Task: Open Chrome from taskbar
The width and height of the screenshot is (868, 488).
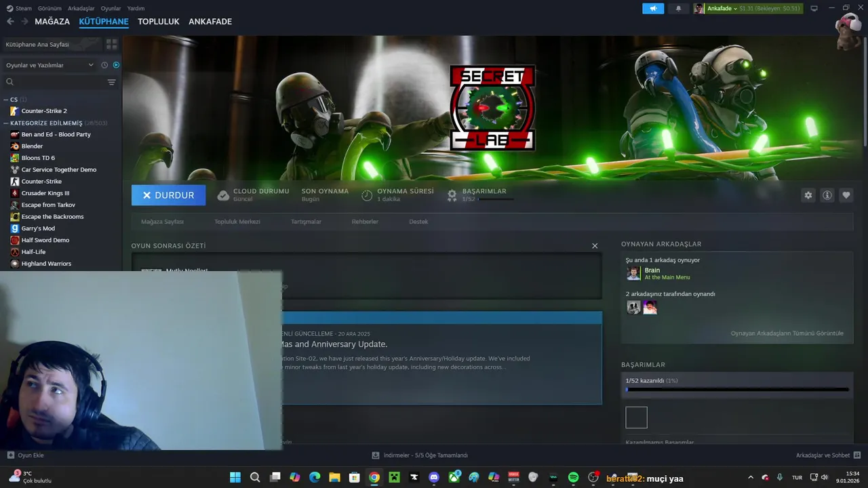Action: [x=374, y=478]
